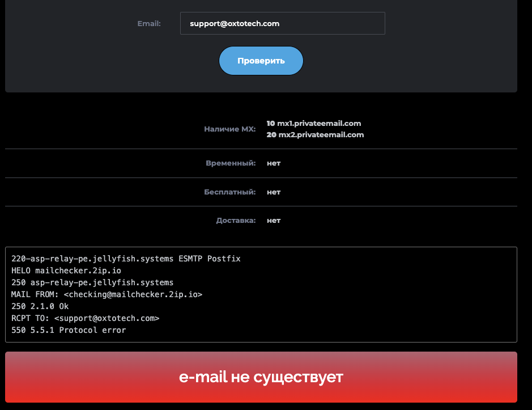Click the 550 5.5.1 Protocol error line

(69, 330)
